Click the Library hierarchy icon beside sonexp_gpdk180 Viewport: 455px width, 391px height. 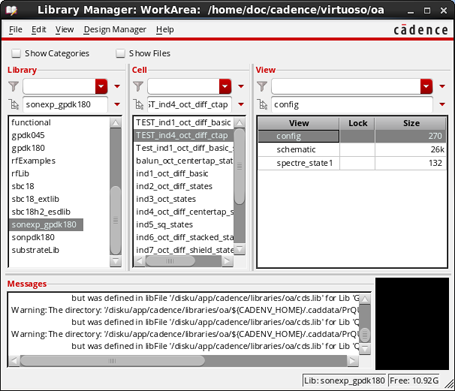point(14,104)
